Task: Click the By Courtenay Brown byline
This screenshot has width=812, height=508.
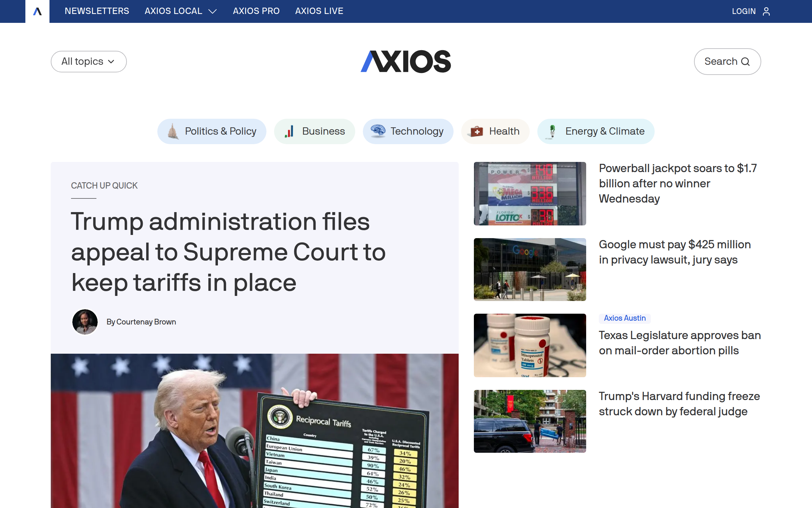Action: (x=141, y=322)
